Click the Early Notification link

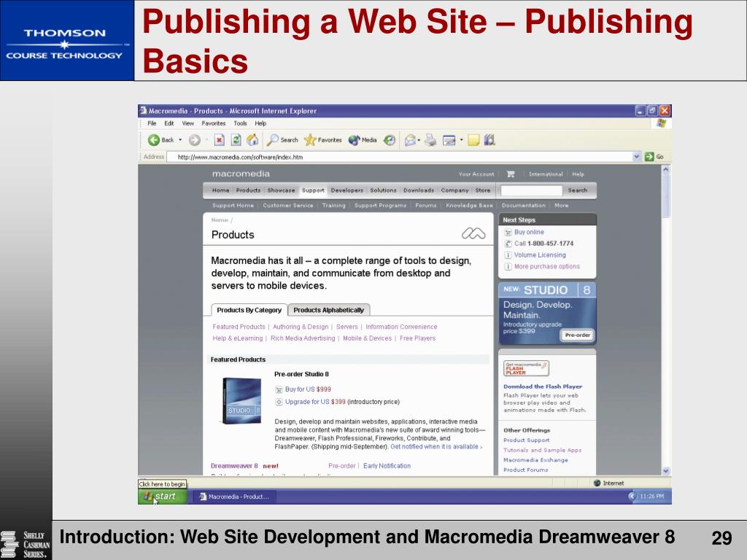pyautogui.click(x=387, y=466)
